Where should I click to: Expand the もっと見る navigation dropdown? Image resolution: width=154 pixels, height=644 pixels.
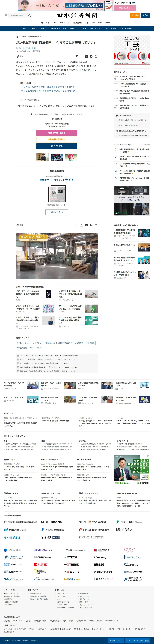[95, 29]
